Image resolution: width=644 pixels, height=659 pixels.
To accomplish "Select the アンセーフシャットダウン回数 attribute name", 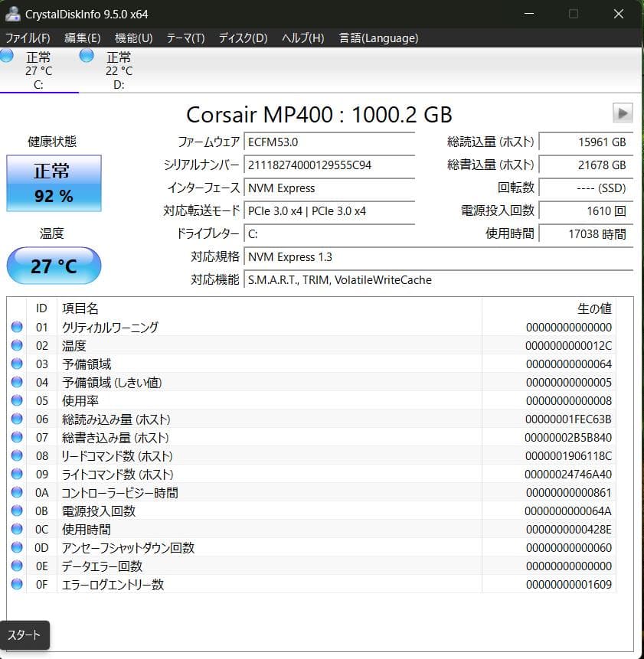I will point(128,547).
